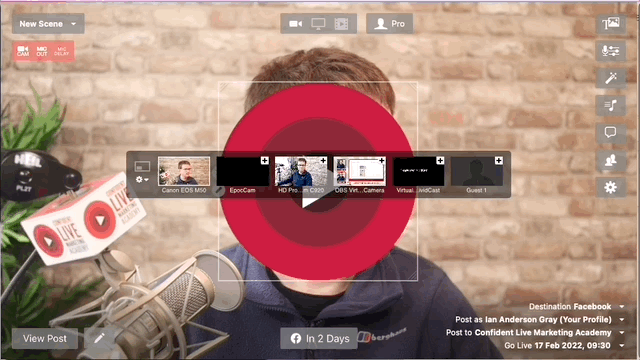The width and height of the screenshot is (640, 360).
Task: Switch to video file playback mode icon
Action: (x=341, y=24)
